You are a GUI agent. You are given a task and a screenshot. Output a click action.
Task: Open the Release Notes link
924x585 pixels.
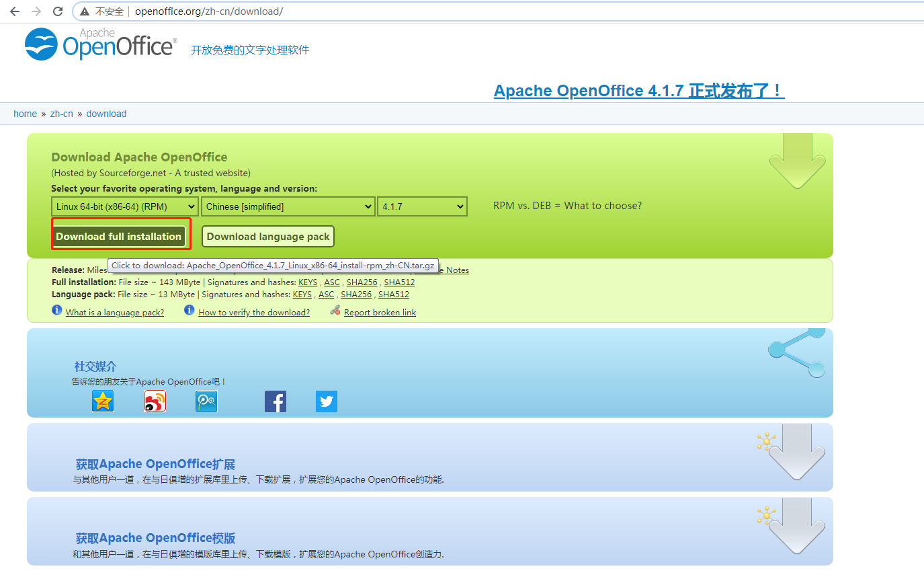click(x=454, y=270)
